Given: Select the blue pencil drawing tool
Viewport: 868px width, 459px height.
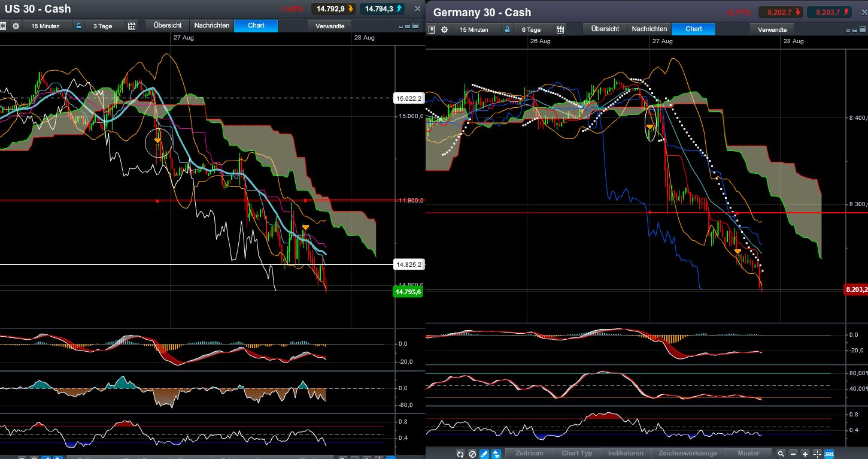Looking at the screenshot, I should tap(484, 454).
